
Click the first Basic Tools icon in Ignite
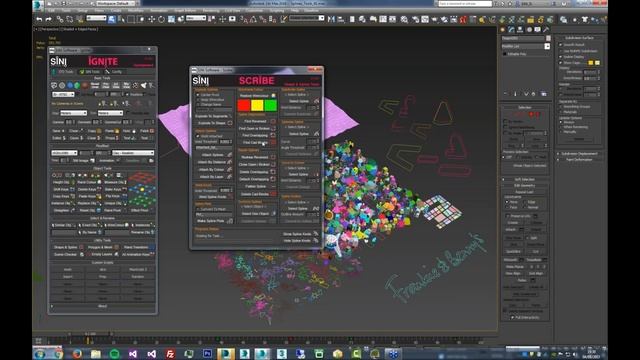54,85
